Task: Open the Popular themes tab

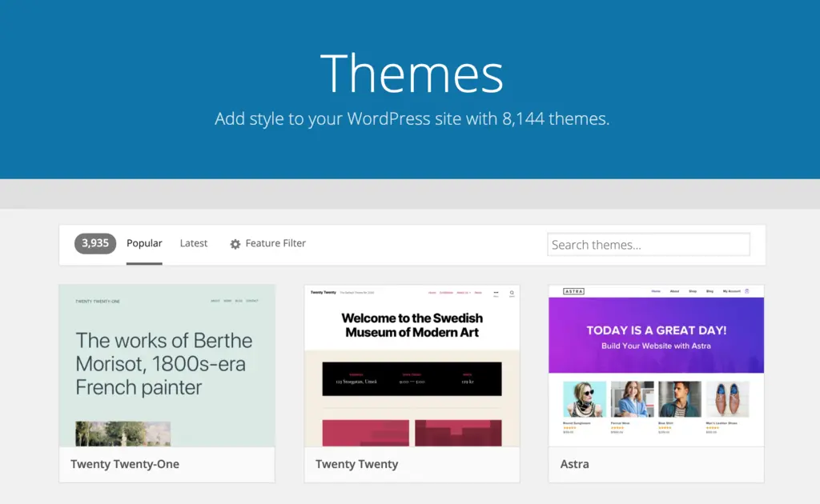Action: (x=144, y=243)
